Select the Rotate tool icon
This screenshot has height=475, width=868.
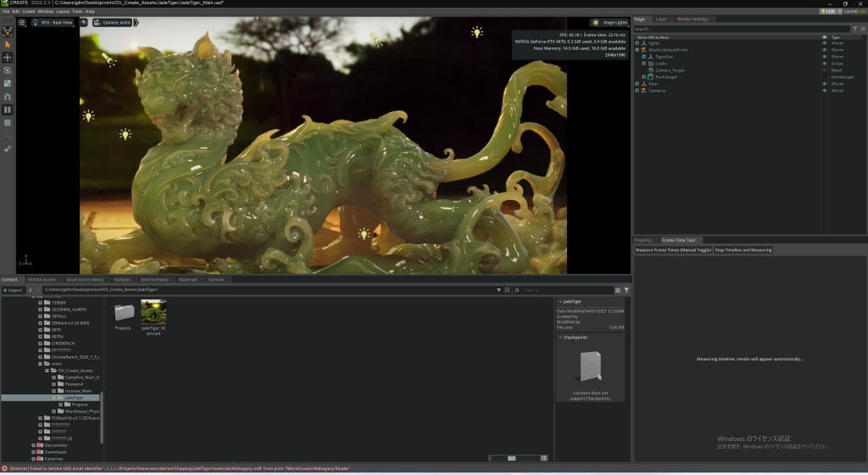click(7, 70)
